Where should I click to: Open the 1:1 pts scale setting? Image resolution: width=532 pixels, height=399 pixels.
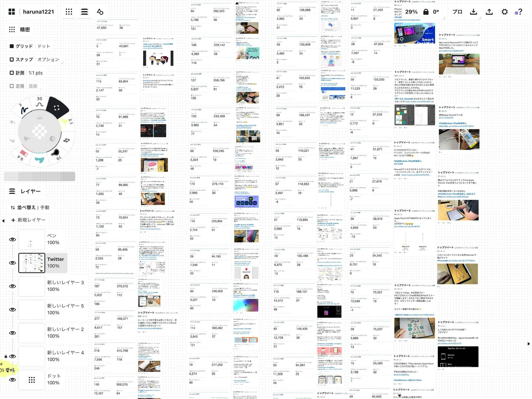pos(36,73)
